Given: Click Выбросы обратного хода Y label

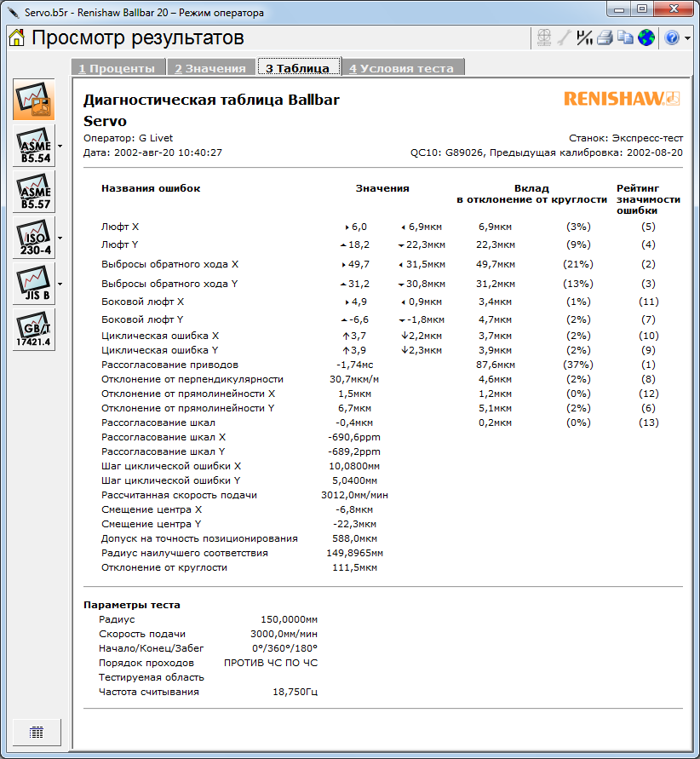Looking at the screenshot, I should point(169,284).
